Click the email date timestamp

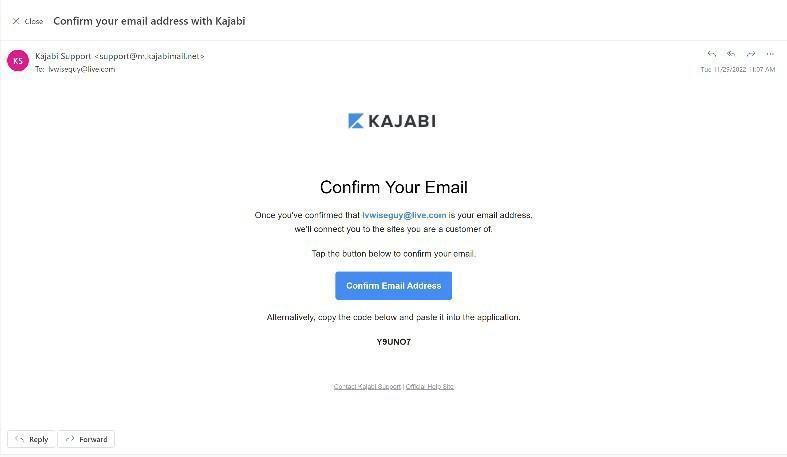click(x=737, y=70)
